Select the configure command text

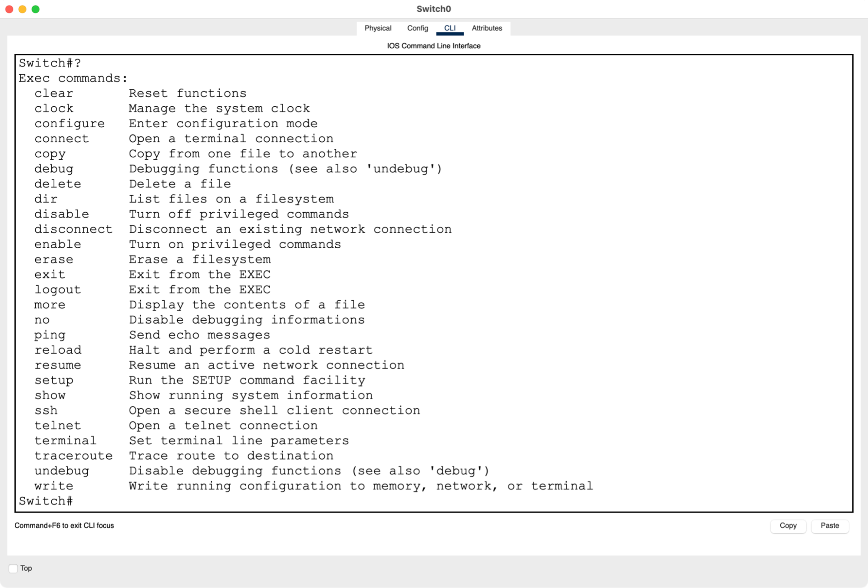[69, 123]
